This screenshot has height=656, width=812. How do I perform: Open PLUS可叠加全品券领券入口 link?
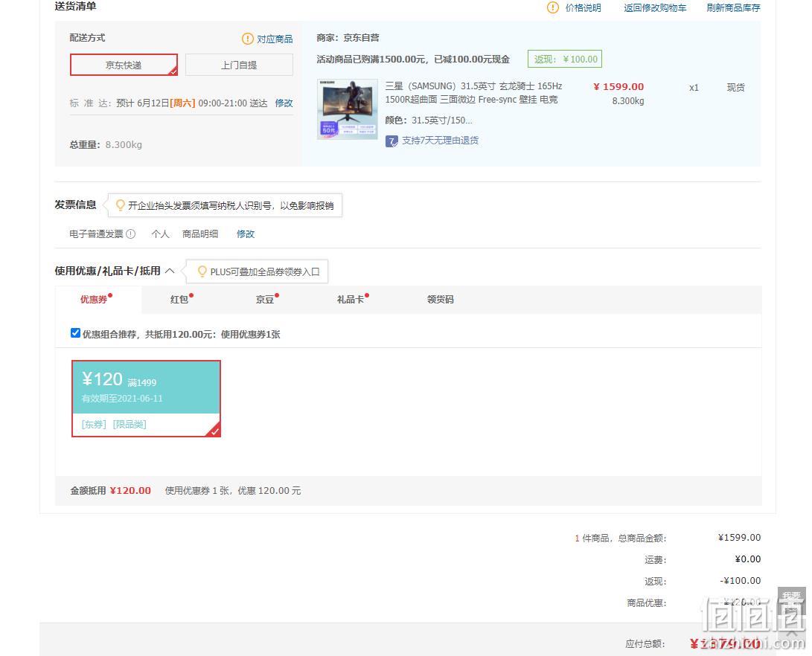(x=265, y=271)
